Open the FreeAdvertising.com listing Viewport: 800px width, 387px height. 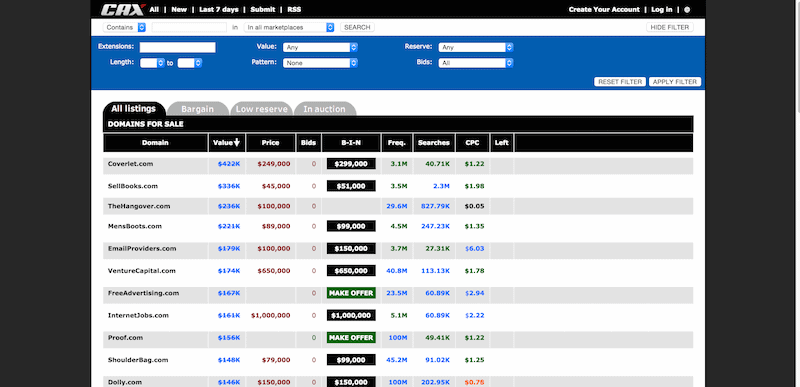pos(143,293)
